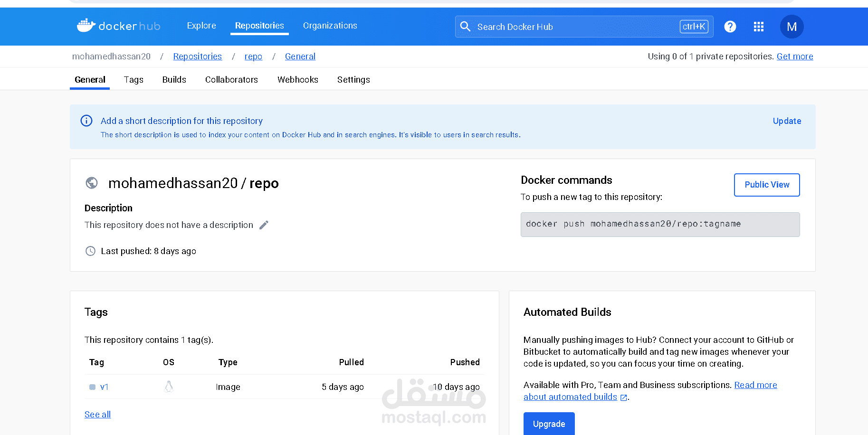The image size is (868, 435).
Task: Open the v1 tag link
Action: tap(105, 387)
